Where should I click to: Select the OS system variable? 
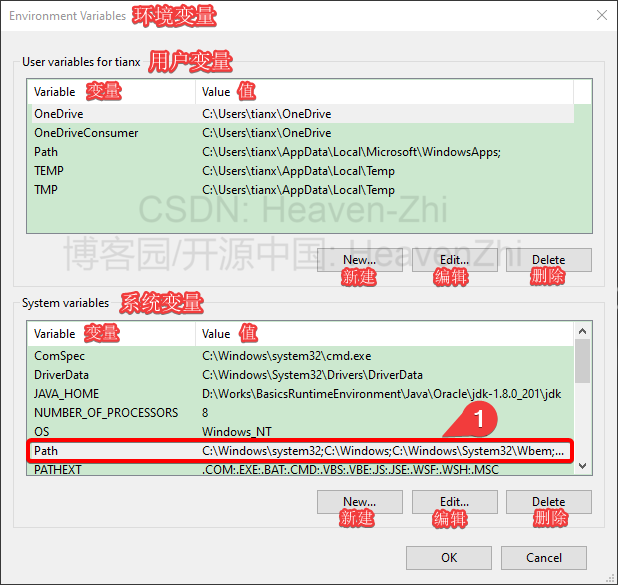coord(301,432)
